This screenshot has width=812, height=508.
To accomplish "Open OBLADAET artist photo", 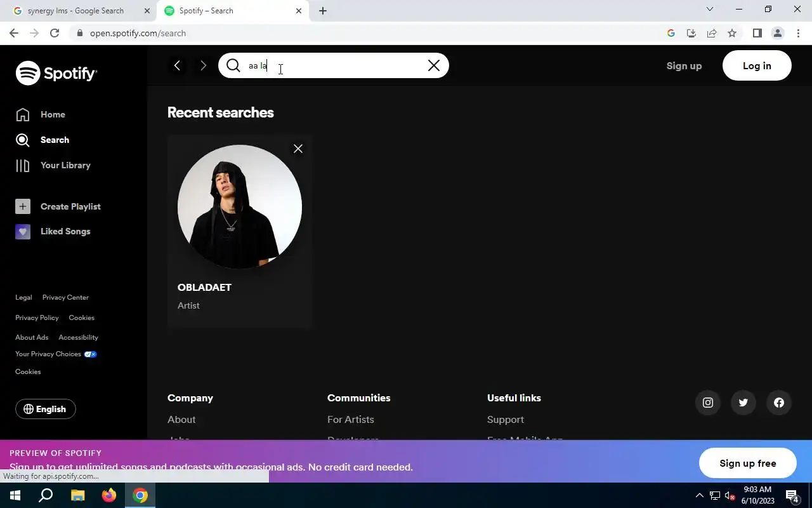I will tap(240, 206).
